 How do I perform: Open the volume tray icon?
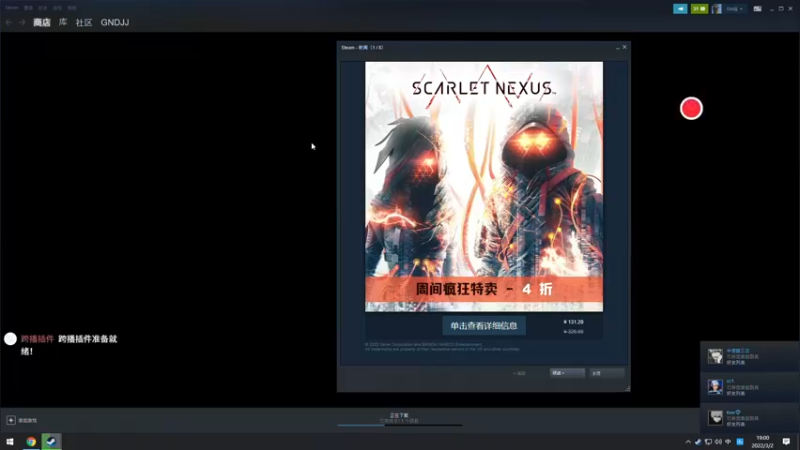pyautogui.click(x=718, y=442)
